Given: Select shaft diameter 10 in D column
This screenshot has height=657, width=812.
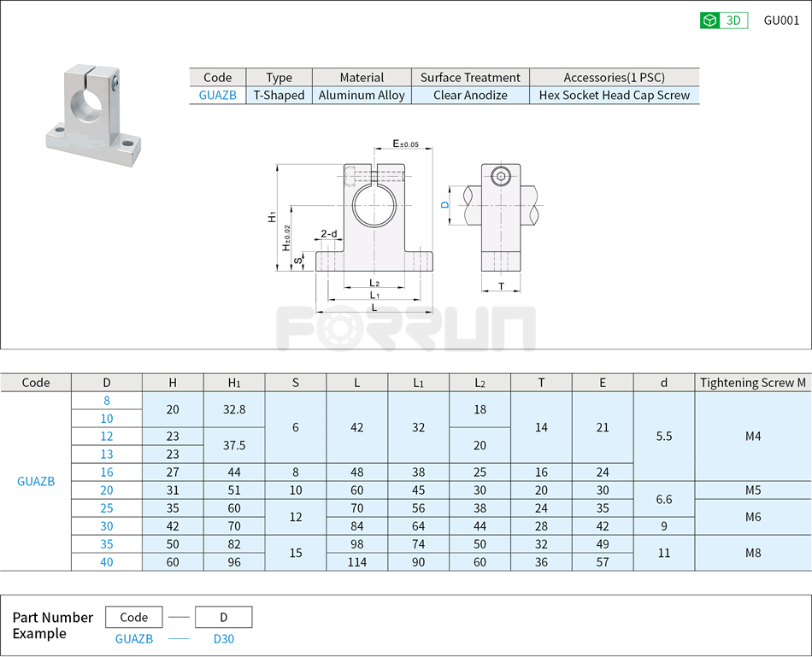Looking at the screenshot, I should coord(107,419).
